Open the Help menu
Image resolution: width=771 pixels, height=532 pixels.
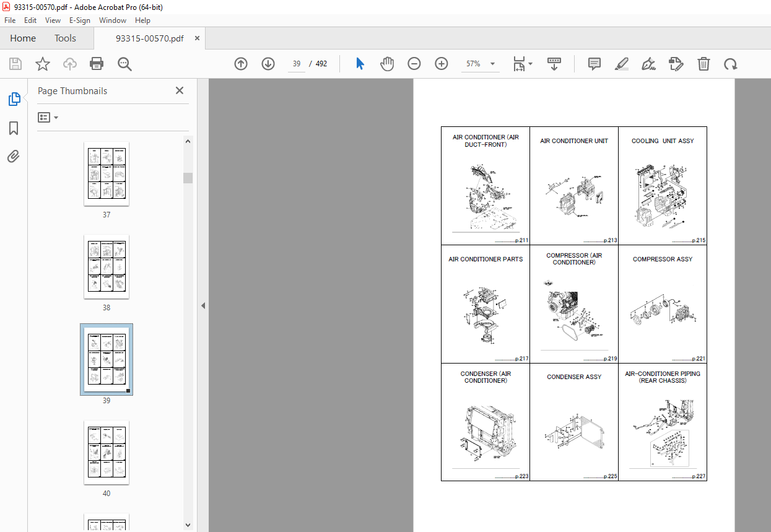[142, 20]
